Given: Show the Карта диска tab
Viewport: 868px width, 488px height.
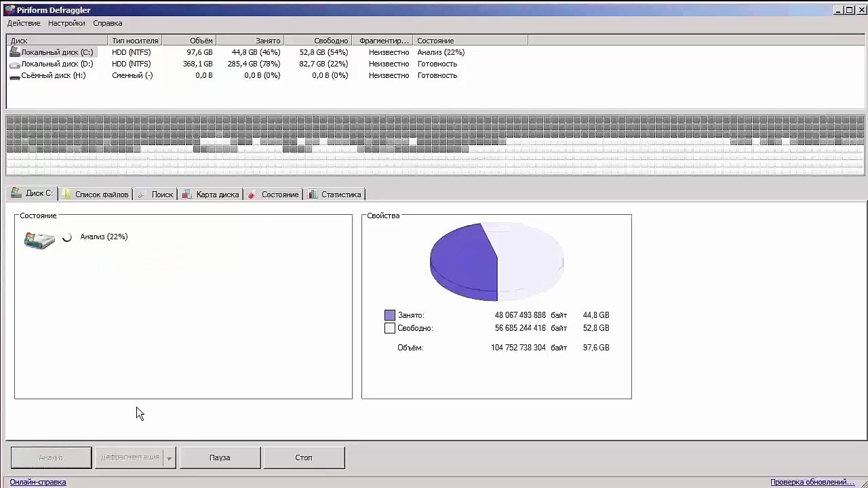Looking at the screenshot, I should 210,195.
